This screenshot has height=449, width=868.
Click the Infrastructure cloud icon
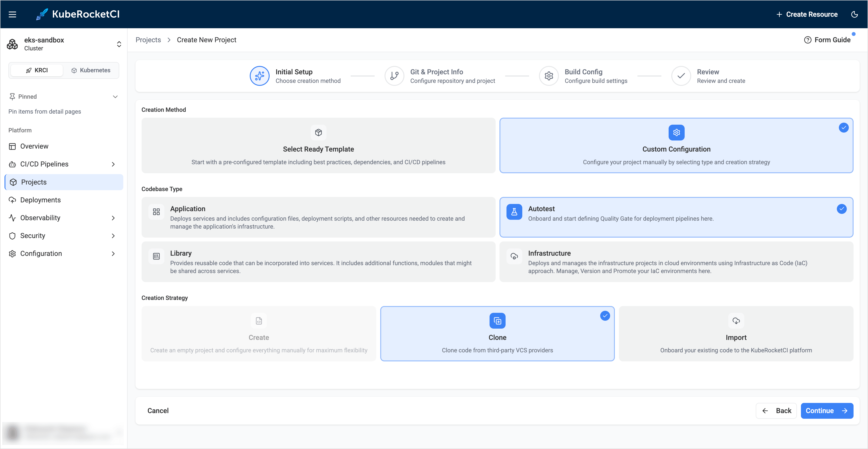pyautogui.click(x=514, y=256)
